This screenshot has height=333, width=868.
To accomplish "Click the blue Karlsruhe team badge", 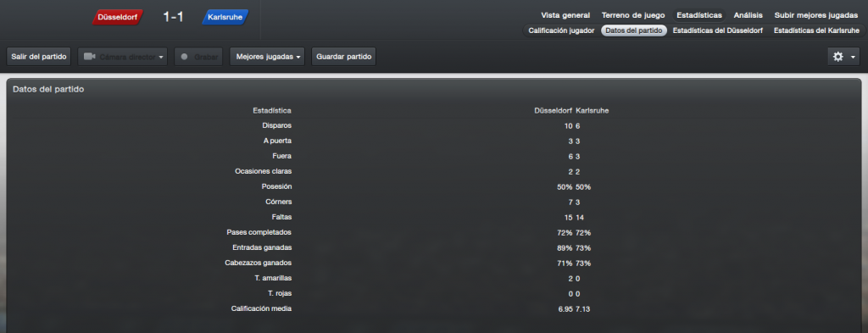I will (225, 17).
